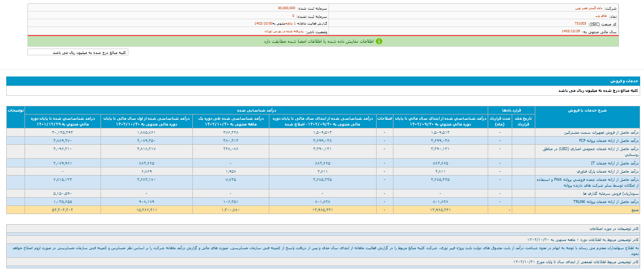
Task: Click the registered capital value 30,000,000
Action: pos(287,8)
